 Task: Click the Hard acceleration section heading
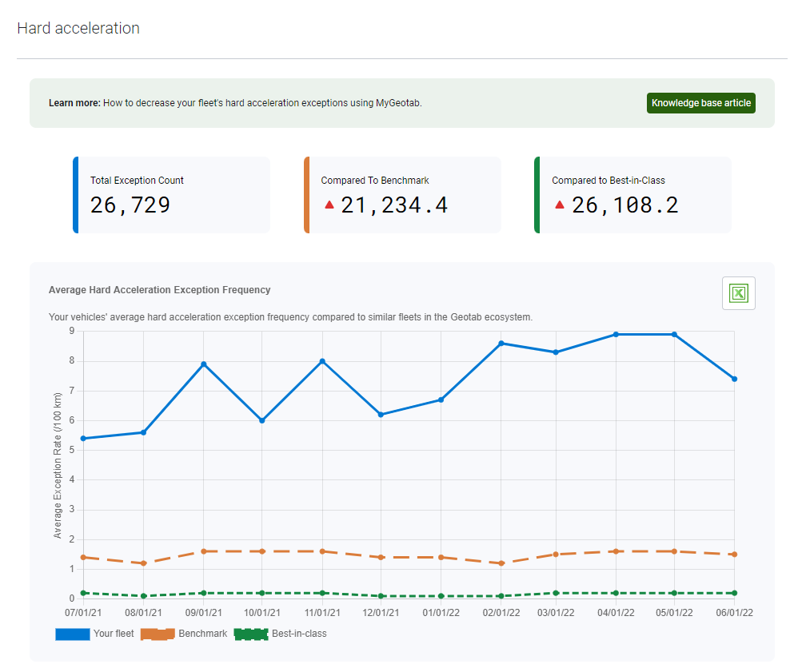click(x=78, y=29)
